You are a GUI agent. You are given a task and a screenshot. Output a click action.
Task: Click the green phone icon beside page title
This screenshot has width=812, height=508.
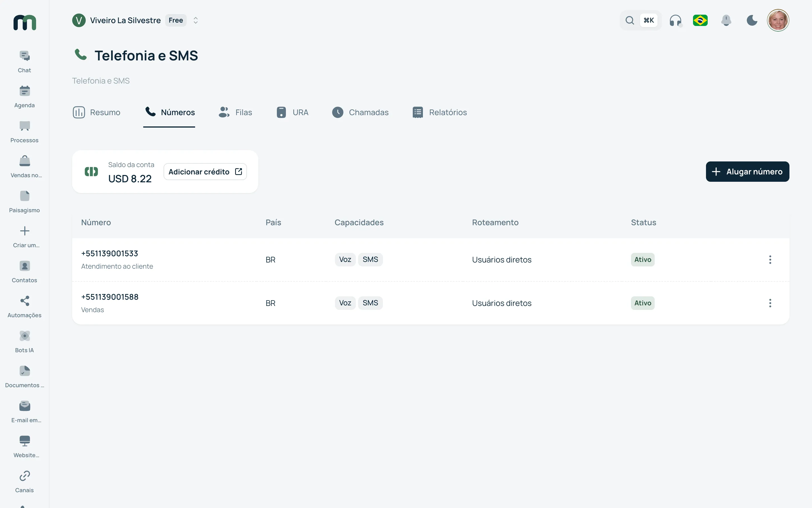(81, 54)
